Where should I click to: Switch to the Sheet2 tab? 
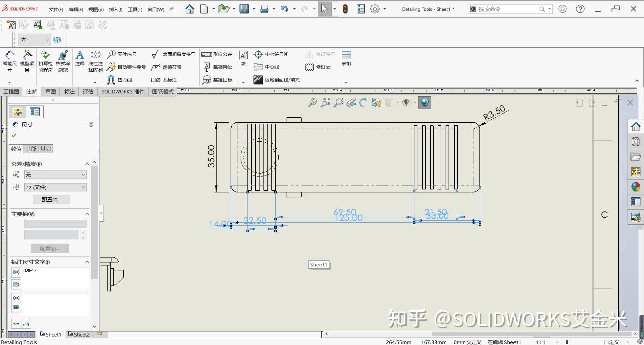tap(79, 335)
